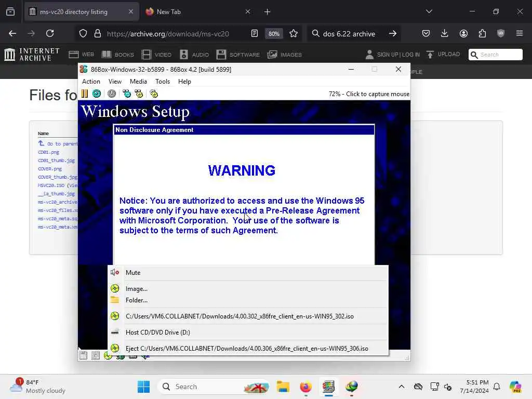
Task: Bookmark this page with star icon
Action: coord(294,33)
